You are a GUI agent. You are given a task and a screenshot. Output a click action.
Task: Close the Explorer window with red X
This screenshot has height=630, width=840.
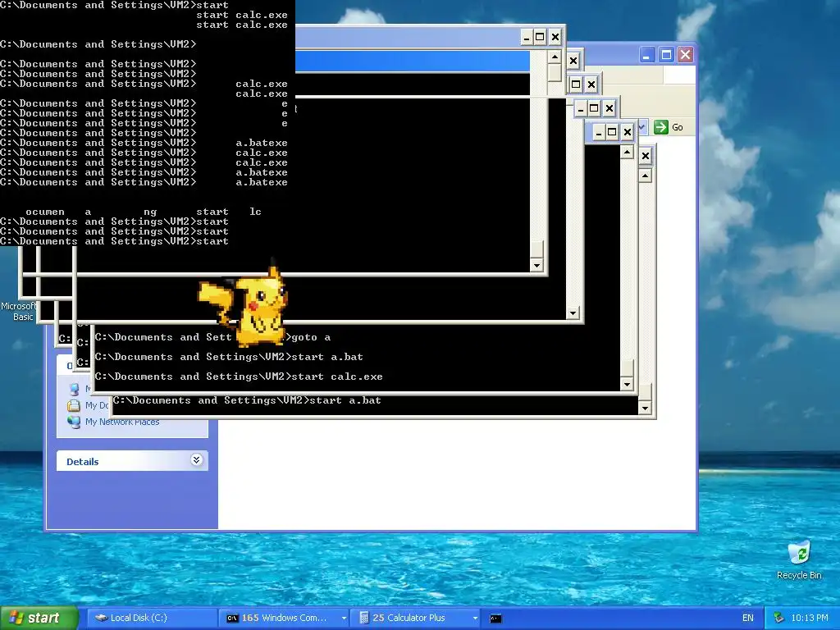685,55
